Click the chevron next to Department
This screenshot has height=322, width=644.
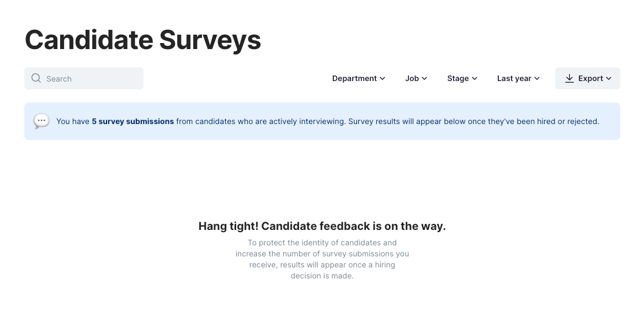382,78
